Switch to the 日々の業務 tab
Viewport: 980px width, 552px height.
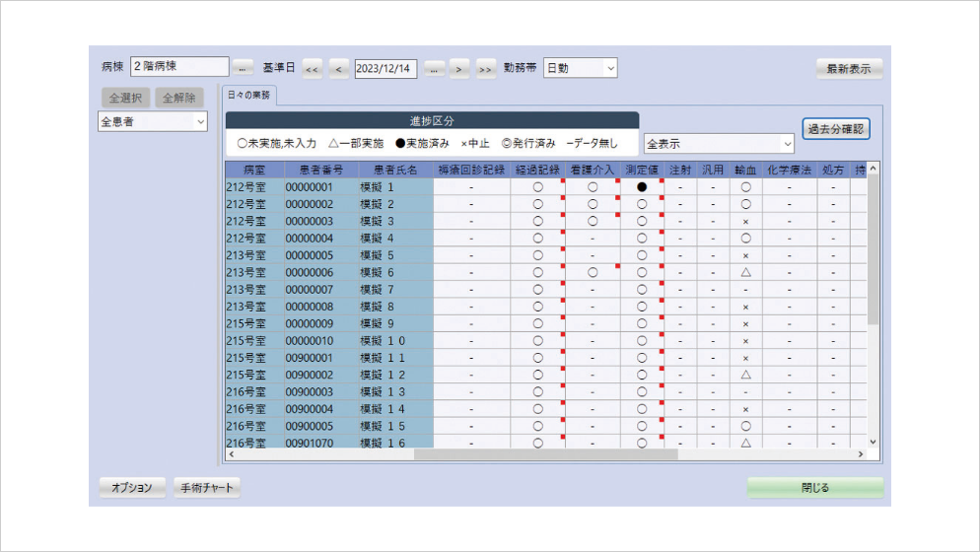(250, 96)
